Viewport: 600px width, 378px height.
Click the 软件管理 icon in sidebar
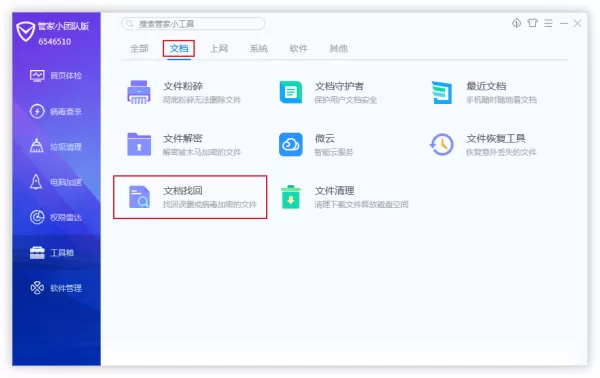[37, 288]
